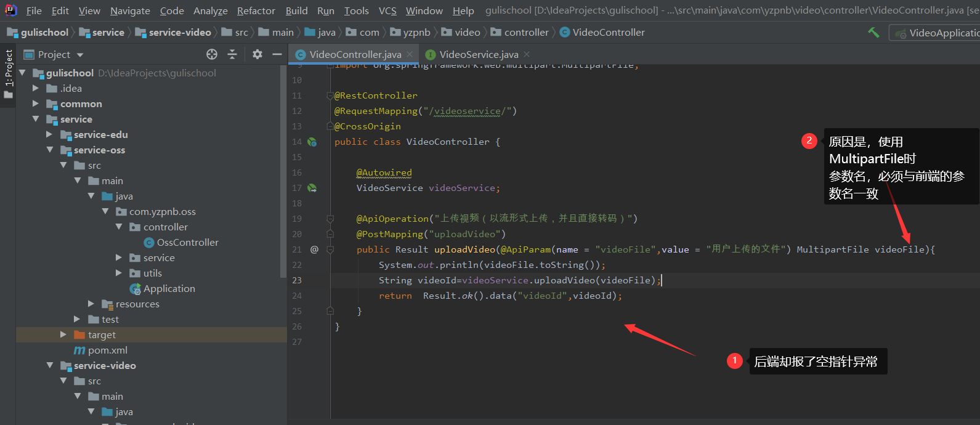Click VideoController breadcrumb in navigation bar
The width and height of the screenshot is (980, 425).
pyautogui.click(x=602, y=32)
